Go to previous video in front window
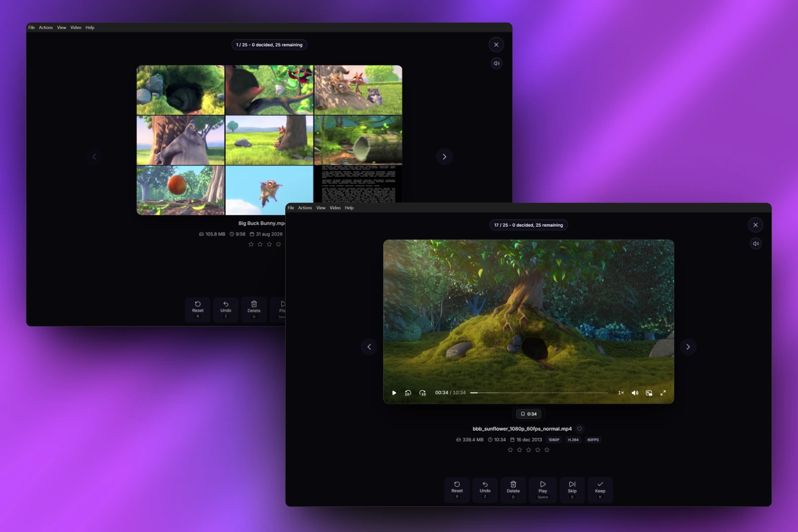 coord(369,347)
